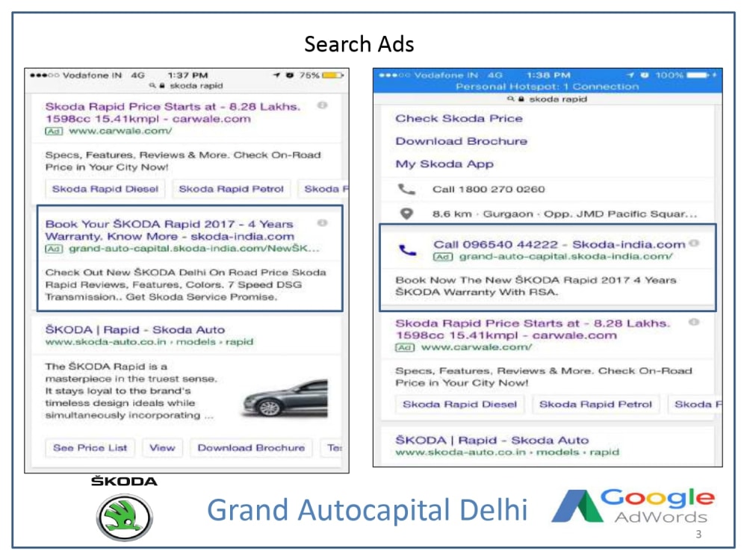
Task: Click search icon in right phone address bar
Action: click(510, 99)
